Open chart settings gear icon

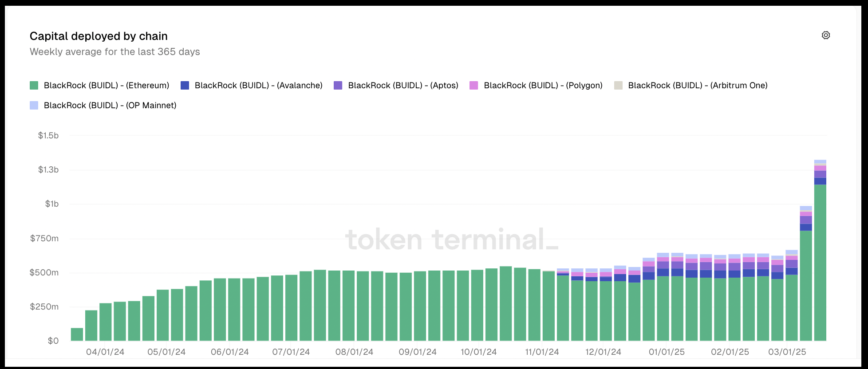coord(825,35)
